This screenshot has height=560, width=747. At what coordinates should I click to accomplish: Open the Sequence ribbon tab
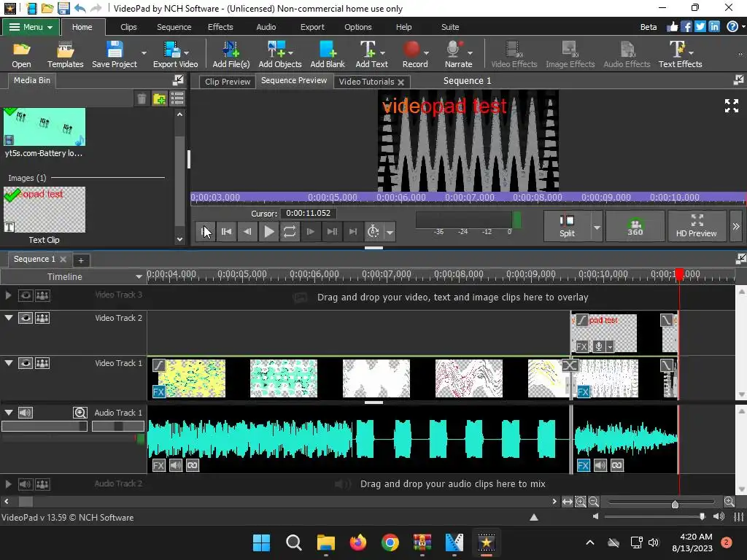(x=174, y=27)
